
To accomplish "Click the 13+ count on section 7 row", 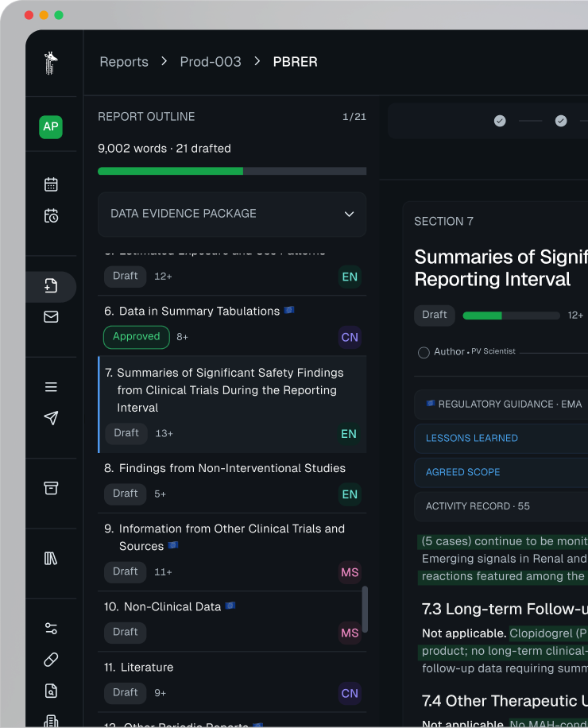I will pos(164,434).
